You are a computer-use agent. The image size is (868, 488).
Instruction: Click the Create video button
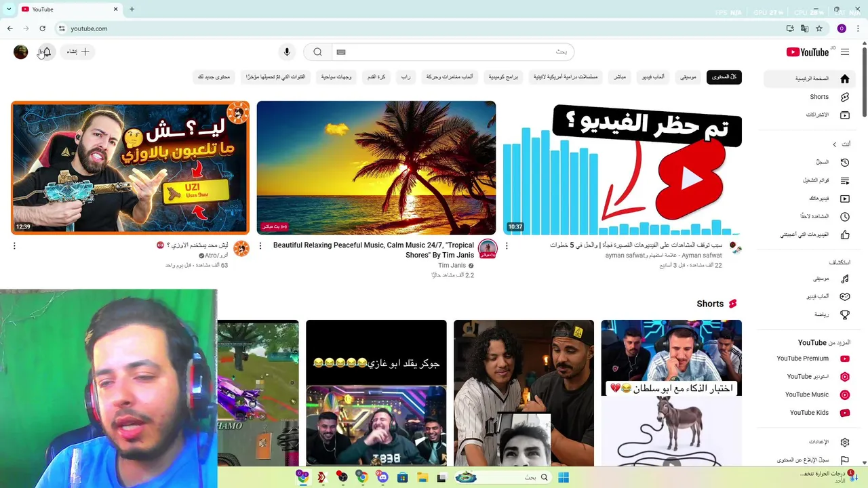tap(77, 52)
